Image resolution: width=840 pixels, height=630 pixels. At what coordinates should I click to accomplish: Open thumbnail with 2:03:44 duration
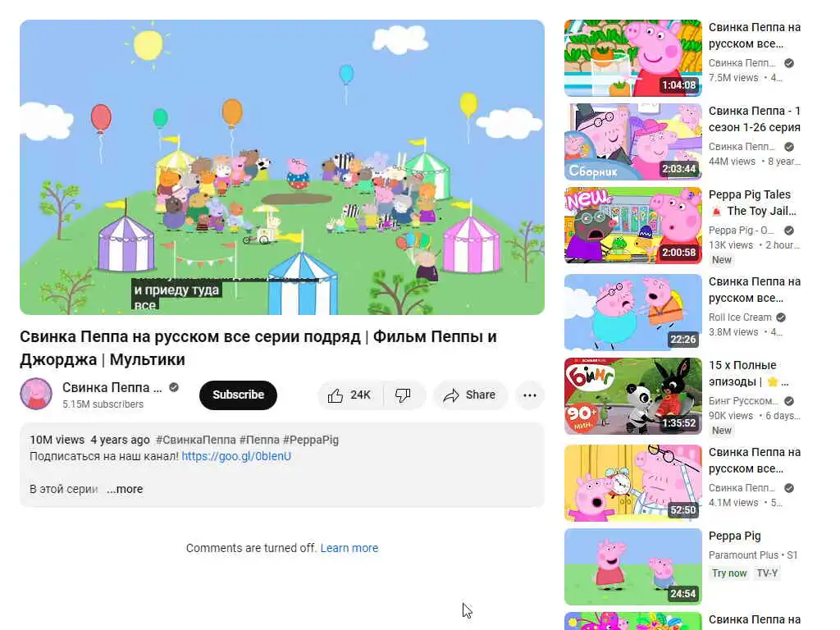pos(632,142)
